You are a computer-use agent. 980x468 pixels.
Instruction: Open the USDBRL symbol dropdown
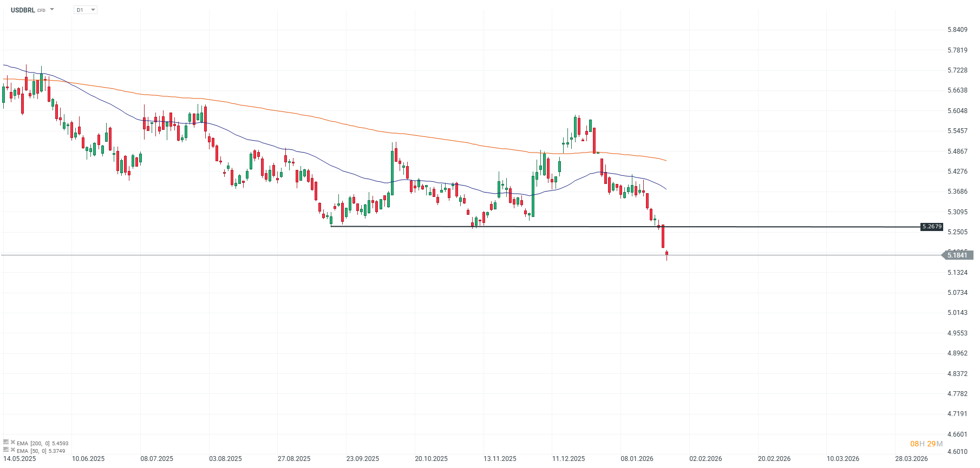(51, 9)
